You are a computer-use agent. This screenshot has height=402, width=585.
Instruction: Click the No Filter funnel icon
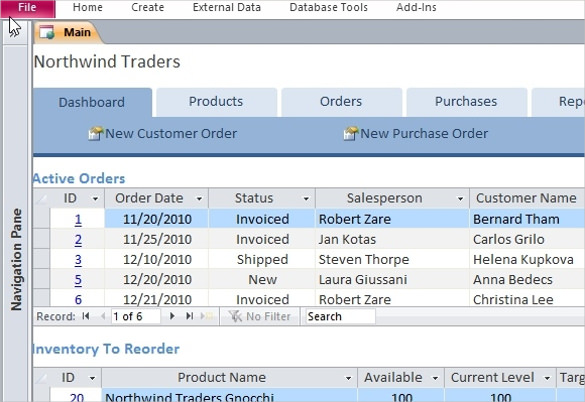[236, 317]
